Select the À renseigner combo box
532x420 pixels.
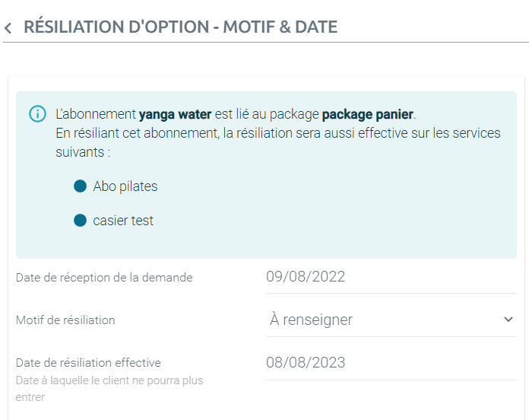click(391, 320)
